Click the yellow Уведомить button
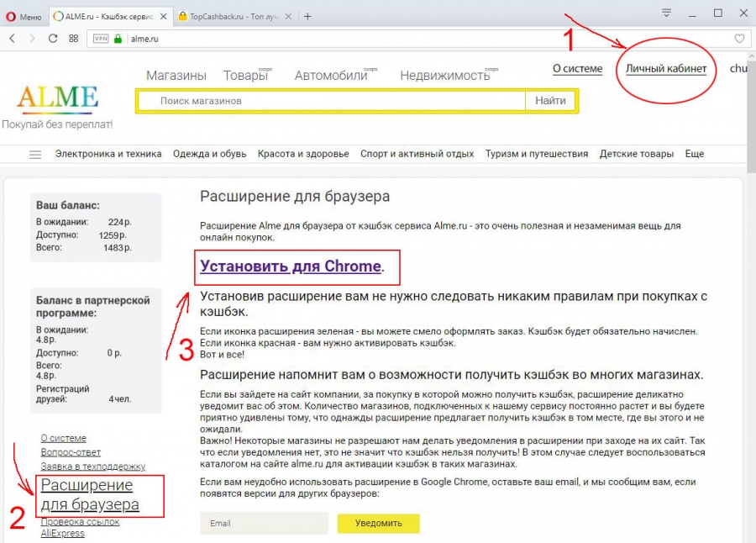This screenshot has height=543, width=756. [379, 523]
